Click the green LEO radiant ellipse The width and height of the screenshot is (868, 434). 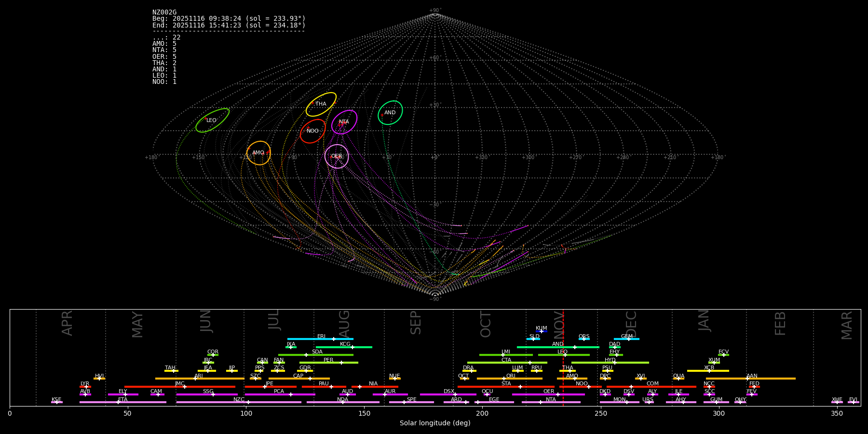coord(212,120)
